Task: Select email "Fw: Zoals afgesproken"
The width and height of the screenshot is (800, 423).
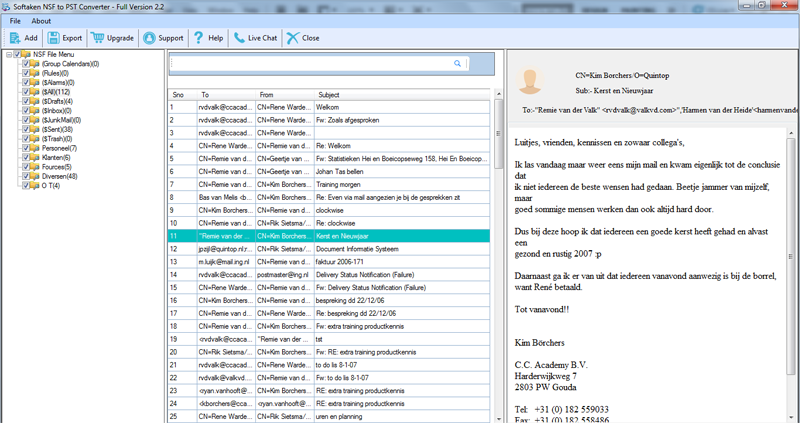Action: click(x=329, y=120)
